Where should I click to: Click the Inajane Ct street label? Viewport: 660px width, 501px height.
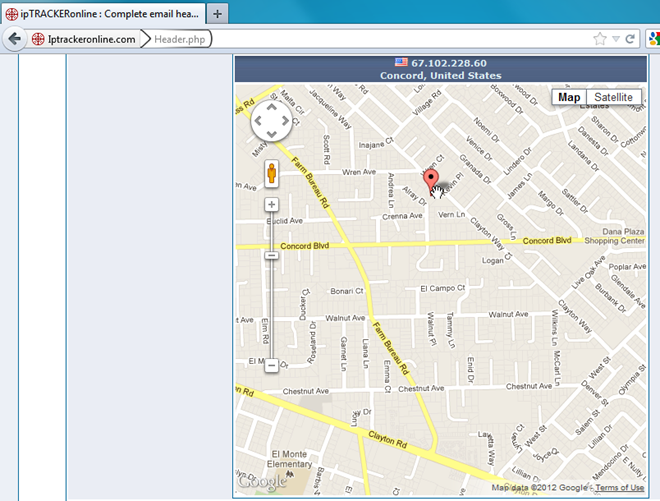(x=375, y=143)
